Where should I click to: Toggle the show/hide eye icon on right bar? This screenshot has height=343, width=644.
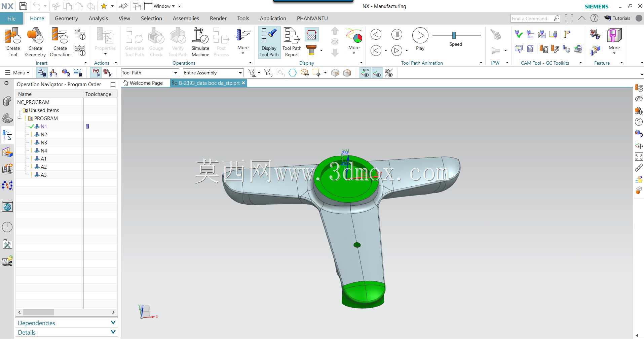[639, 99]
